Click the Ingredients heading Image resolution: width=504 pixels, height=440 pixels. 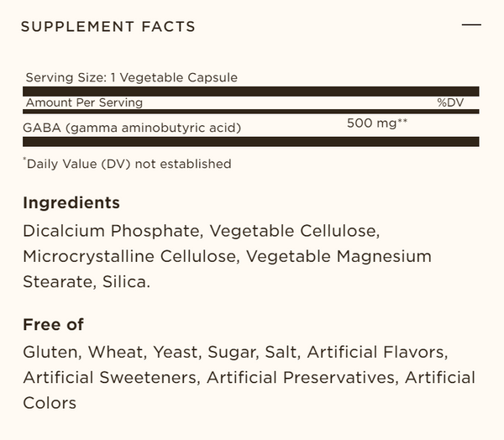[x=71, y=203]
